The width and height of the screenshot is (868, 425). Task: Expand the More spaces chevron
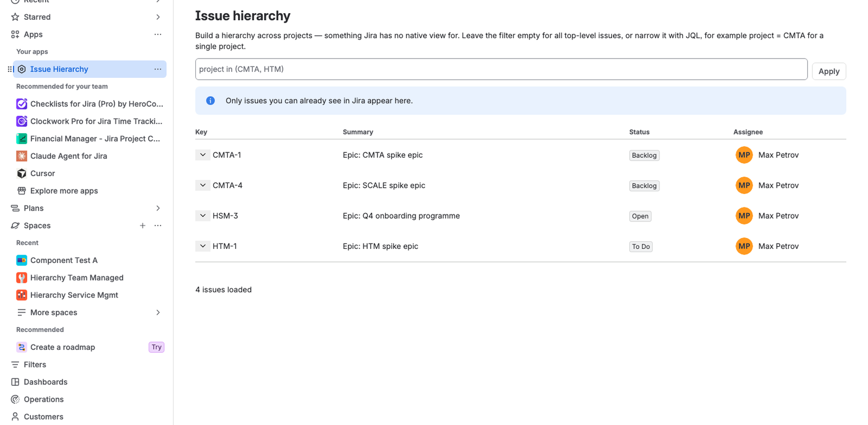[x=158, y=313]
